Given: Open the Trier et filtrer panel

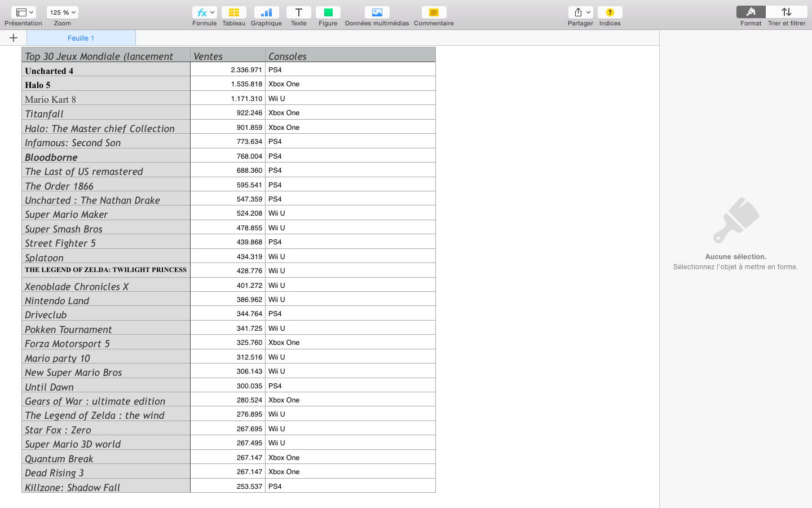Looking at the screenshot, I should point(787,12).
